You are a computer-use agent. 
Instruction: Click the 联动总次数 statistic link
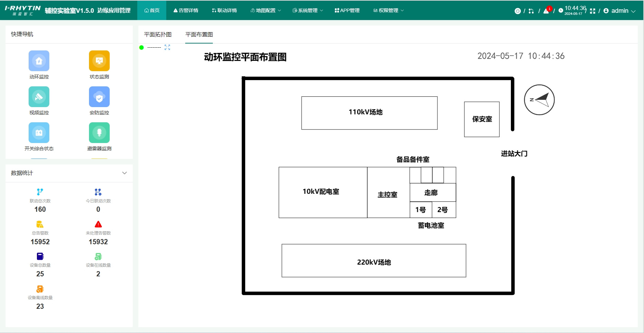click(x=40, y=201)
